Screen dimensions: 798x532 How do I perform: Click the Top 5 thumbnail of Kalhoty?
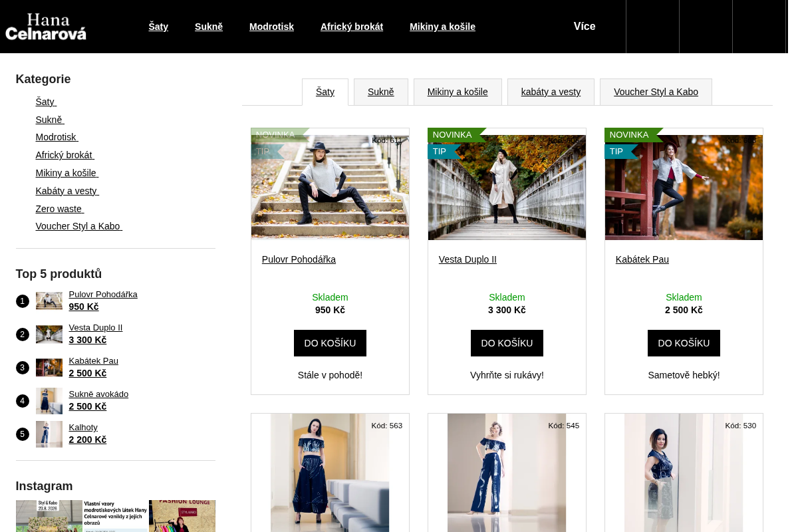coord(49,434)
